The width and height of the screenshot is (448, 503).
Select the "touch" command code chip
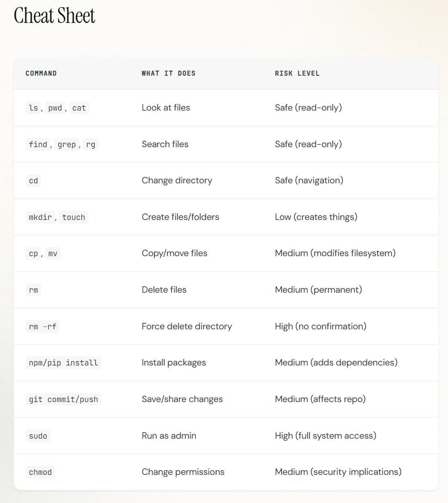click(x=74, y=217)
